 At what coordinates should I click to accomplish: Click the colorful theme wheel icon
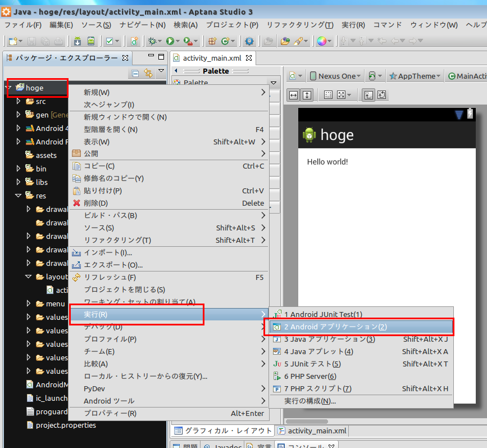tap(322, 41)
